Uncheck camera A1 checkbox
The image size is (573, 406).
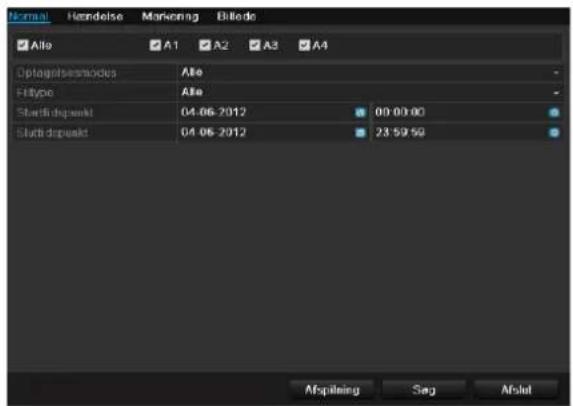pos(155,45)
